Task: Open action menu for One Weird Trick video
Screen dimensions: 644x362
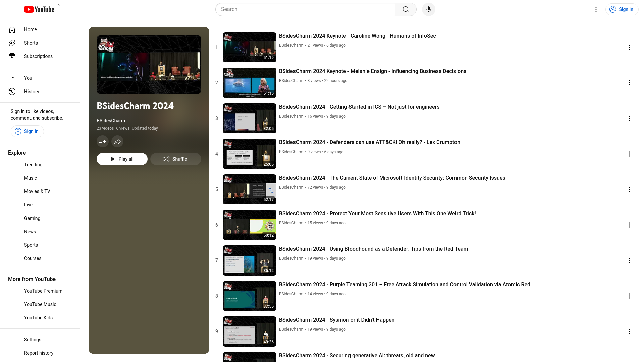Action: [629, 225]
